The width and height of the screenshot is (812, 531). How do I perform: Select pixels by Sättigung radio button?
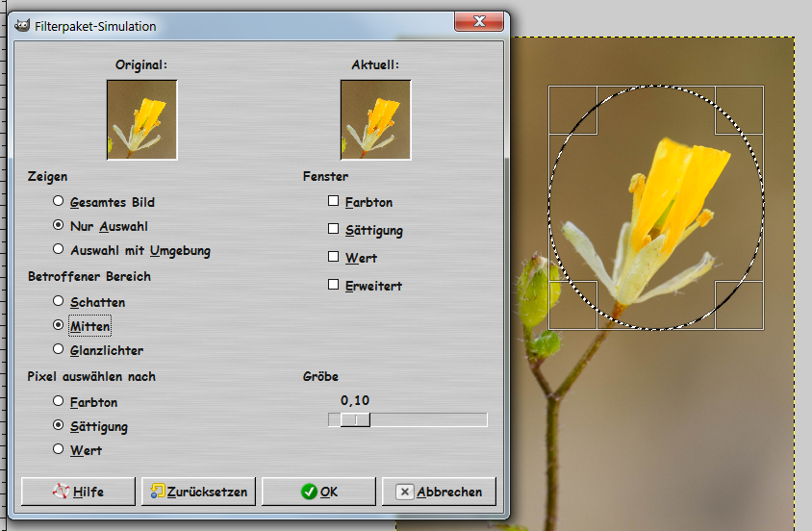58,425
